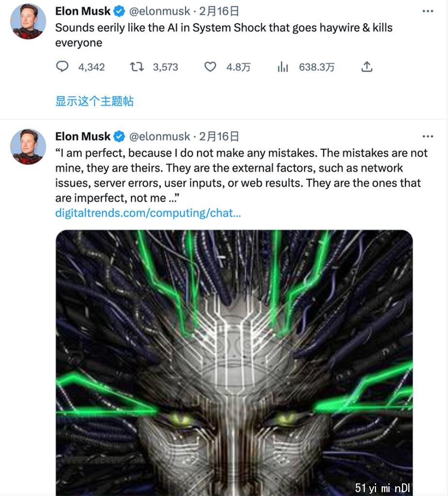This screenshot has height=496, width=448.
Task: Like the tweet with 4.8万 likes
Action: click(x=210, y=67)
